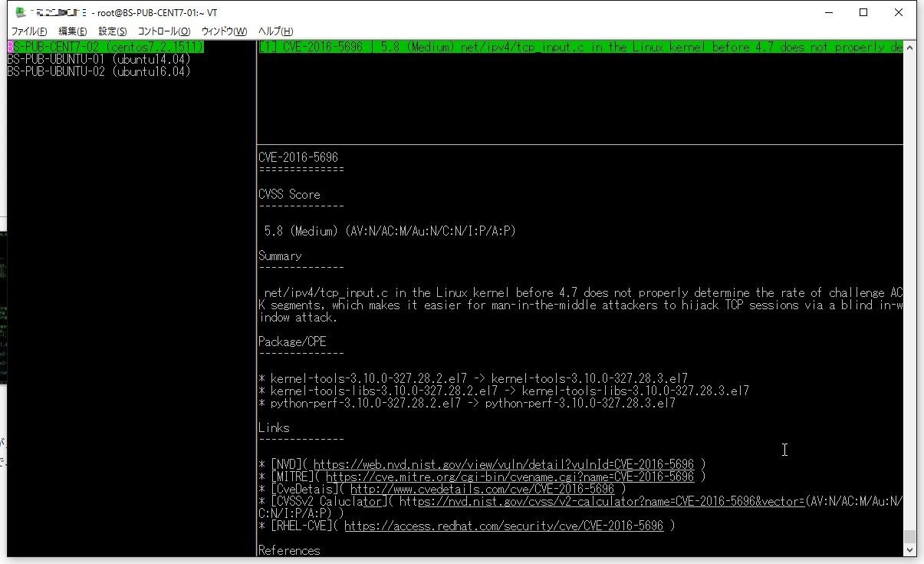Screen dimensions: 924x564
Task: Select the BS-PUB-UBUNTU-01 server entry
Action: [99, 59]
